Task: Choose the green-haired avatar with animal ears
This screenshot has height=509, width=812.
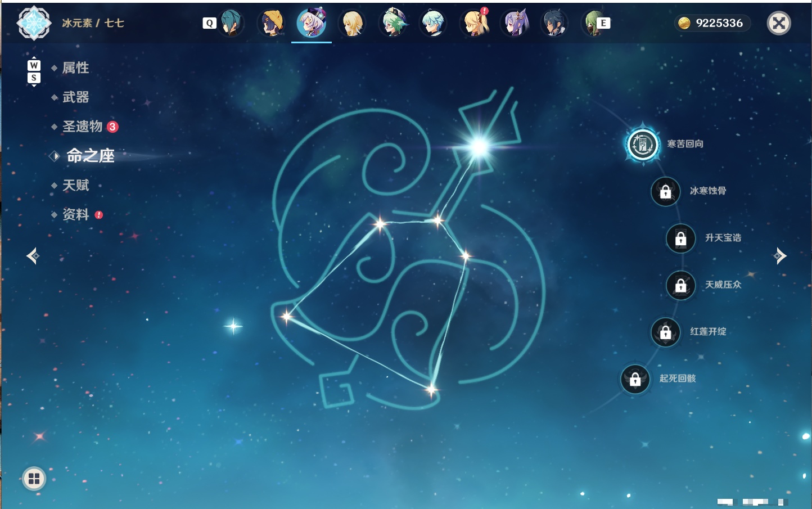Action: point(394,23)
